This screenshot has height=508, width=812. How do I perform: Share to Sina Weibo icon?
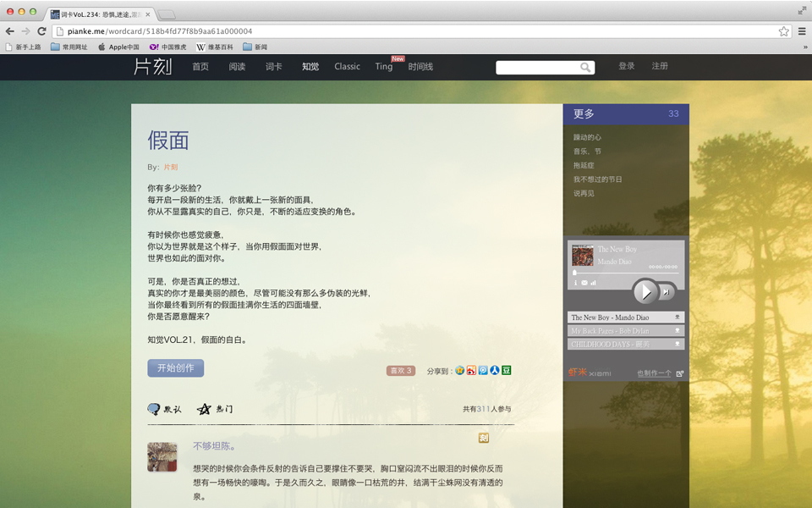pyautogui.click(x=471, y=371)
